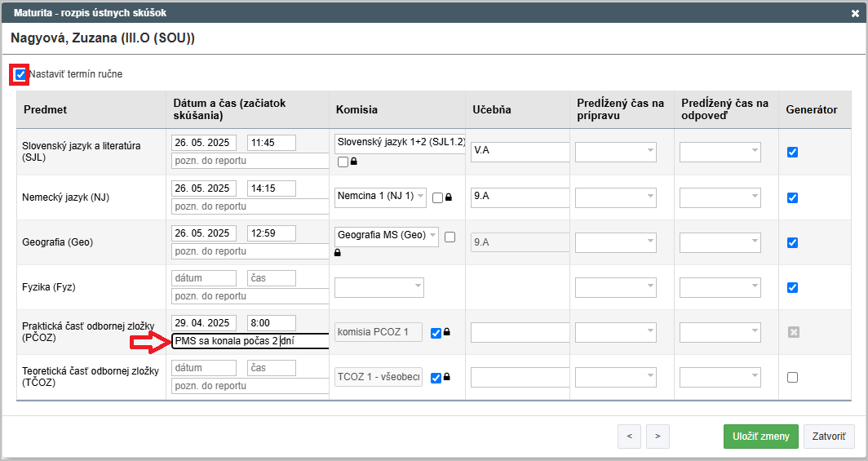Uncheck the Nastaviť termín ručne checkbox
Image resolution: width=868 pixels, height=461 pixels.
[x=20, y=74]
